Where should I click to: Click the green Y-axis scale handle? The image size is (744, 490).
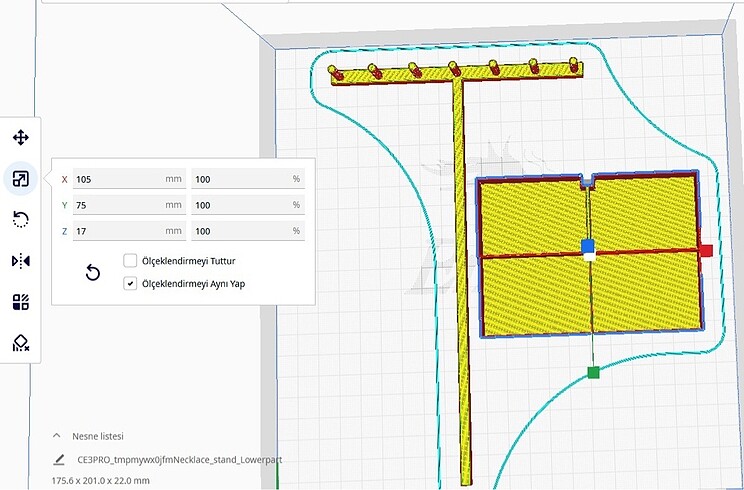pyautogui.click(x=593, y=373)
